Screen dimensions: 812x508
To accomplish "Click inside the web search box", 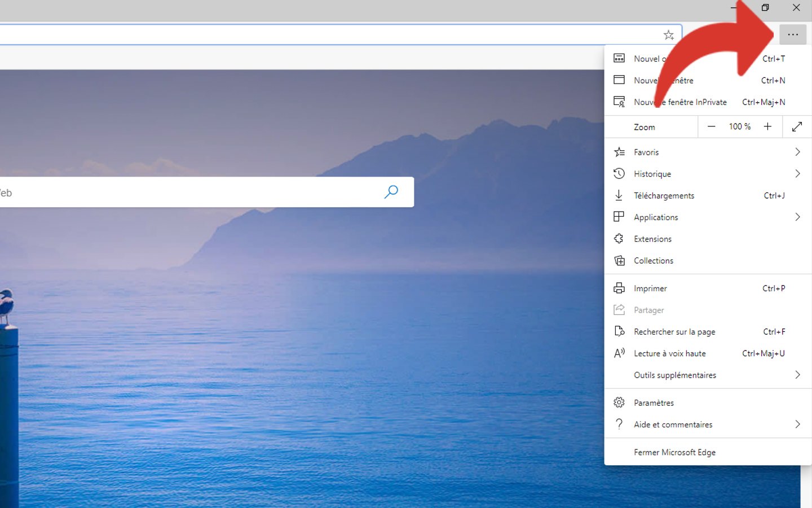I will click(186, 192).
